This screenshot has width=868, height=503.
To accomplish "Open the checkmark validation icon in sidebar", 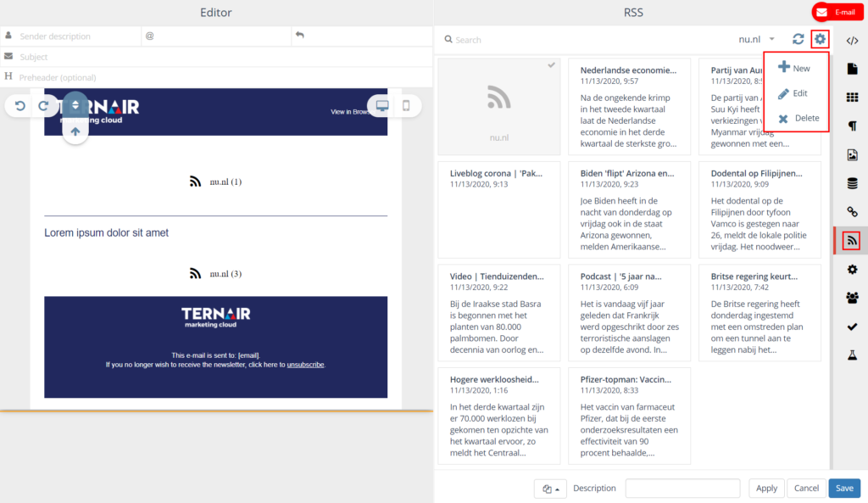I will pyautogui.click(x=852, y=327).
